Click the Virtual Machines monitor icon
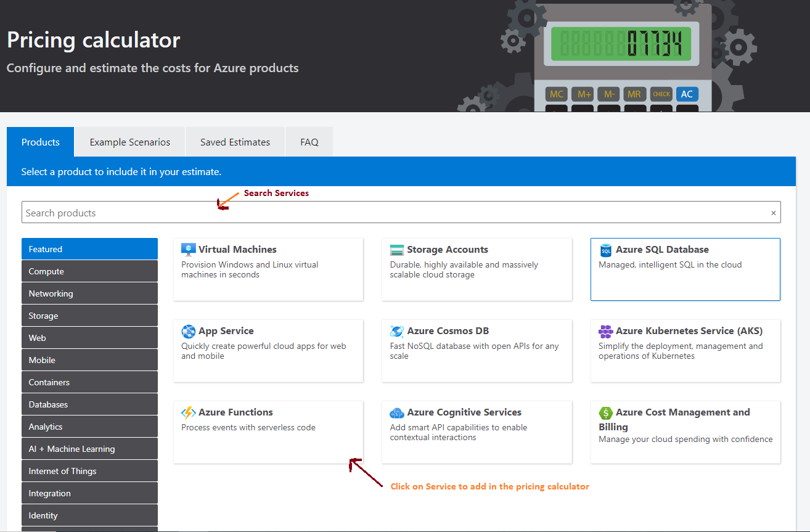The height and width of the screenshot is (532, 810). click(x=189, y=250)
